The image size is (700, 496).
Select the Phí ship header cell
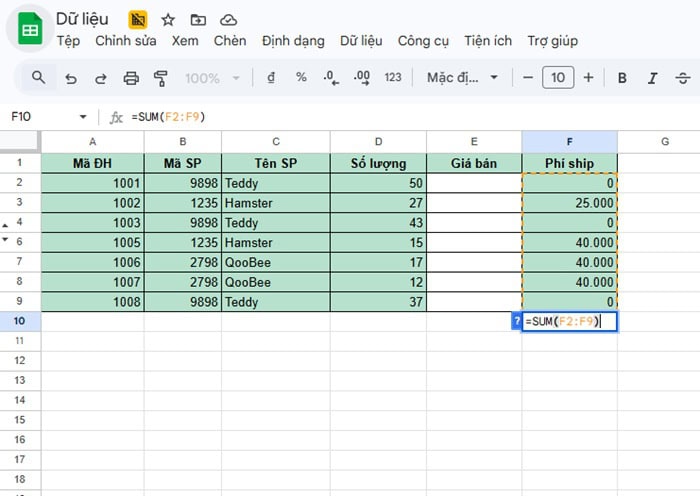(x=569, y=163)
